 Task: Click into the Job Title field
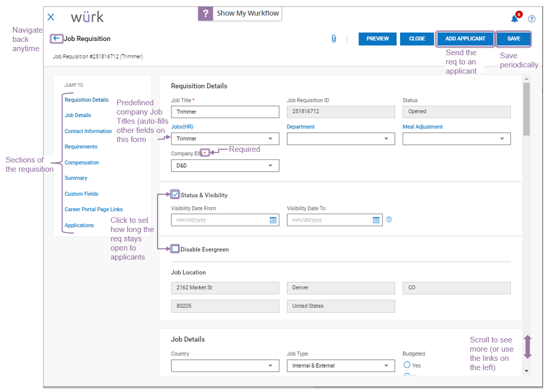click(225, 111)
